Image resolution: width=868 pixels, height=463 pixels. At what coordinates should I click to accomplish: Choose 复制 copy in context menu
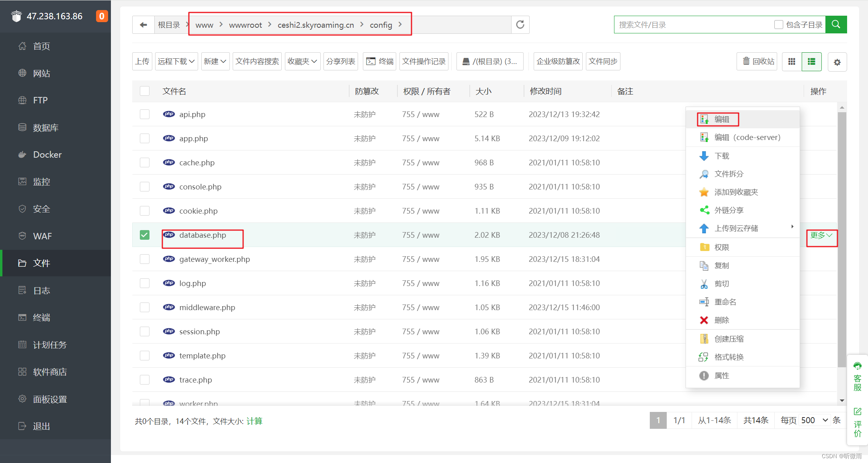[743, 265]
